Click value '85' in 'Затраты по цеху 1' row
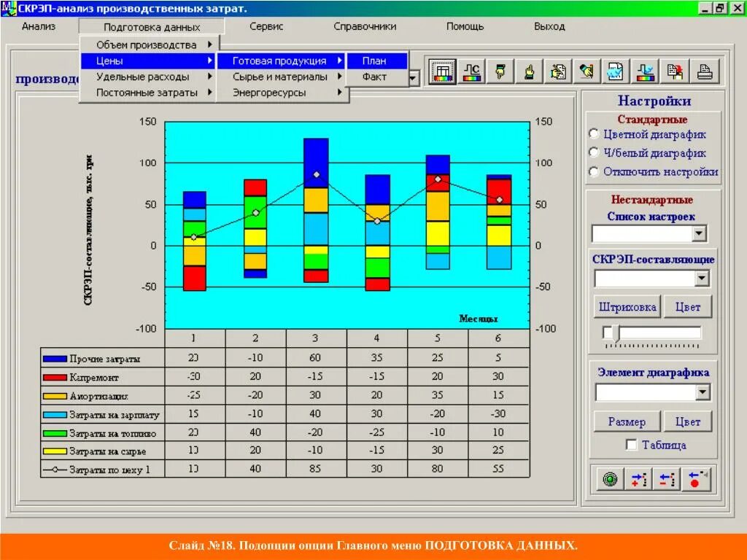The width and height of the screenshot is (747, 560). (x=315, y=469)
